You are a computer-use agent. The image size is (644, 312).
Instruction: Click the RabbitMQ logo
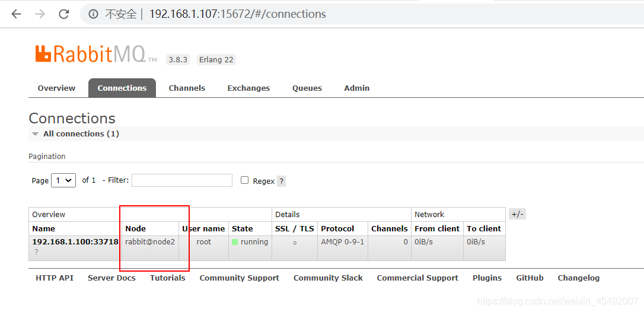point(95,54)
